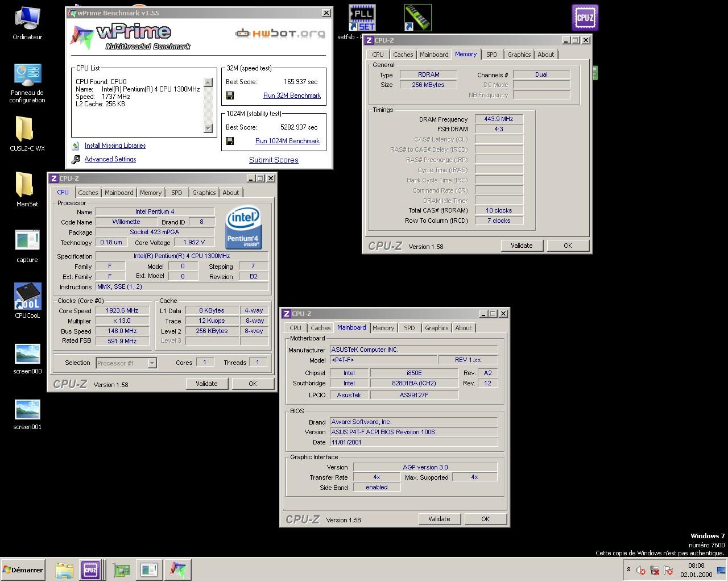Image resolution: width=728 pixels, height=582 pixels.
Task: Open the Action Center flag tray icon
Action: 668,570
